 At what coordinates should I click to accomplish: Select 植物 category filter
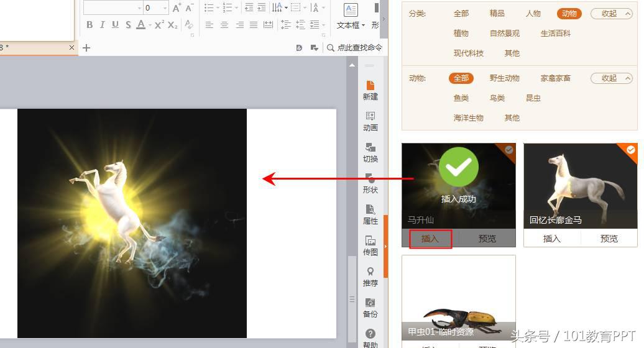point(461,33)
